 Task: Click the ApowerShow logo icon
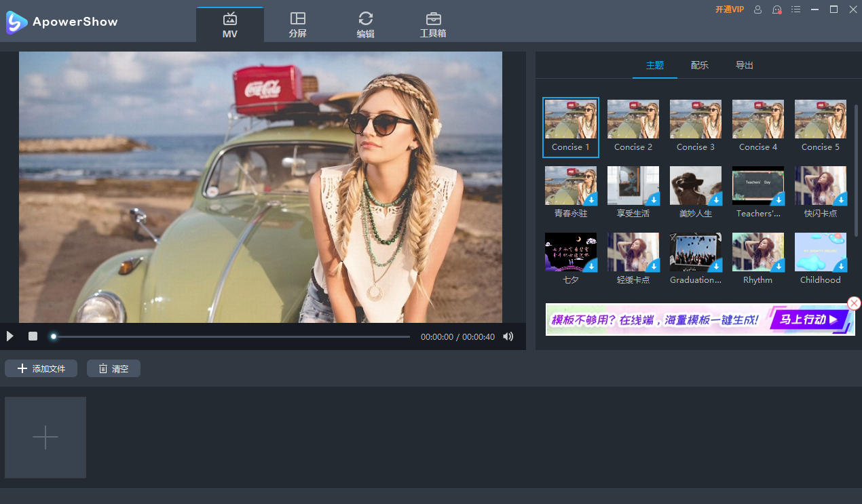click(16, 22)
